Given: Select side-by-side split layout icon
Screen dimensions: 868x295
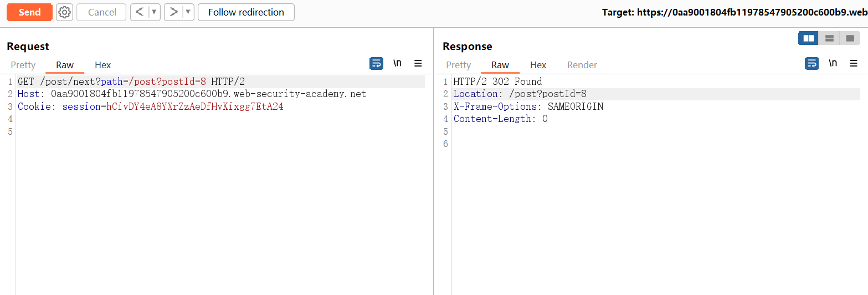Looking at the screenshot, I should pyautogui.click(x=808, y=38).
